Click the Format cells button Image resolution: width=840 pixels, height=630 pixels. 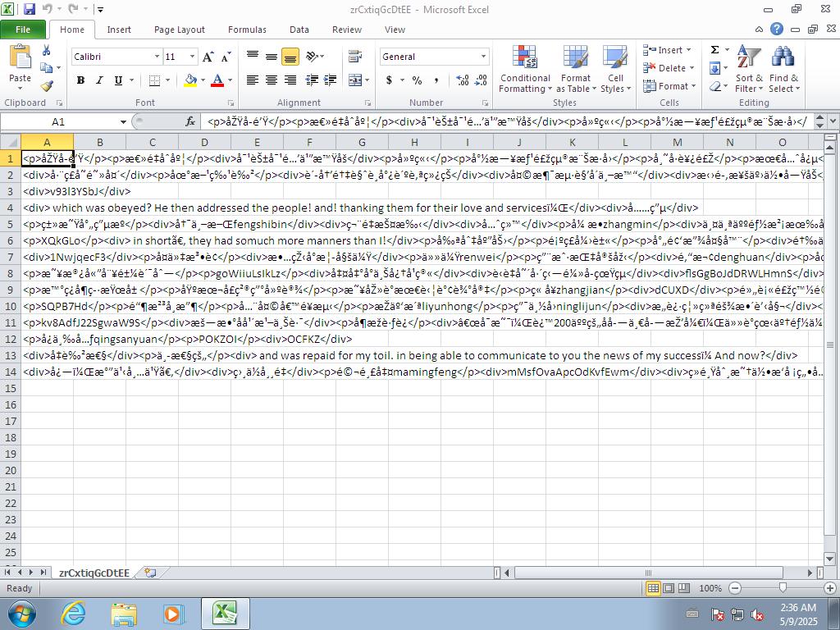point(669,85)
